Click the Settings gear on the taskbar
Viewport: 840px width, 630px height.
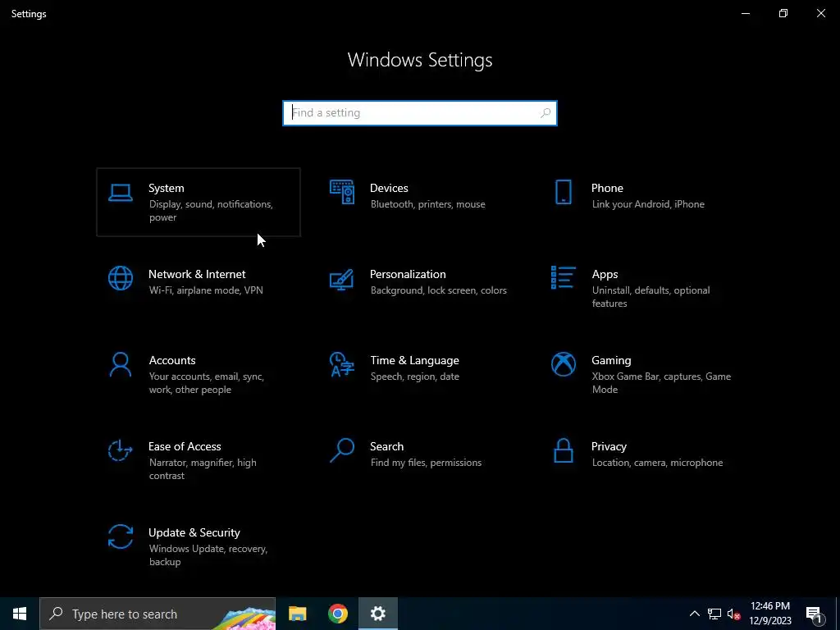(x=377, y=614)
